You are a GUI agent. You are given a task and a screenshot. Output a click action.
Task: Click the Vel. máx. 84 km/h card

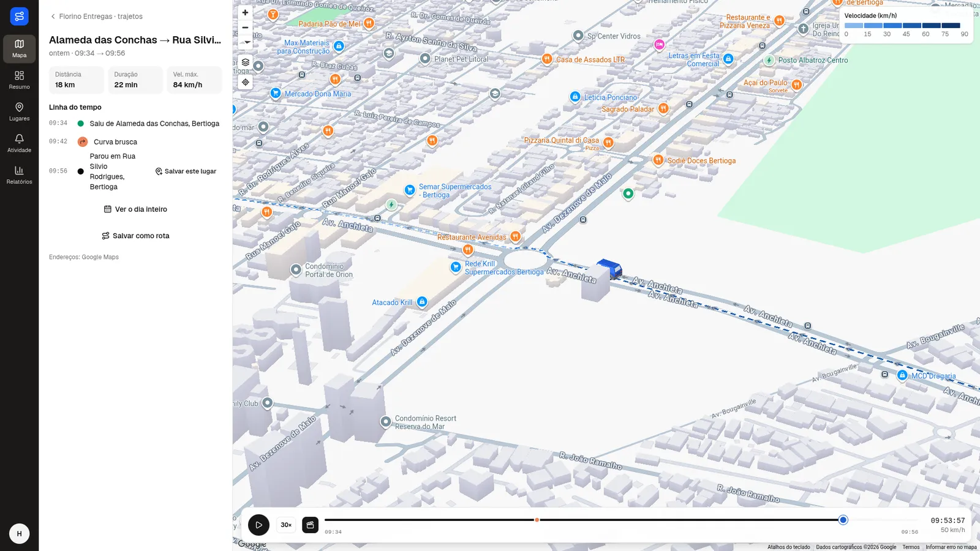click(194, 80)
